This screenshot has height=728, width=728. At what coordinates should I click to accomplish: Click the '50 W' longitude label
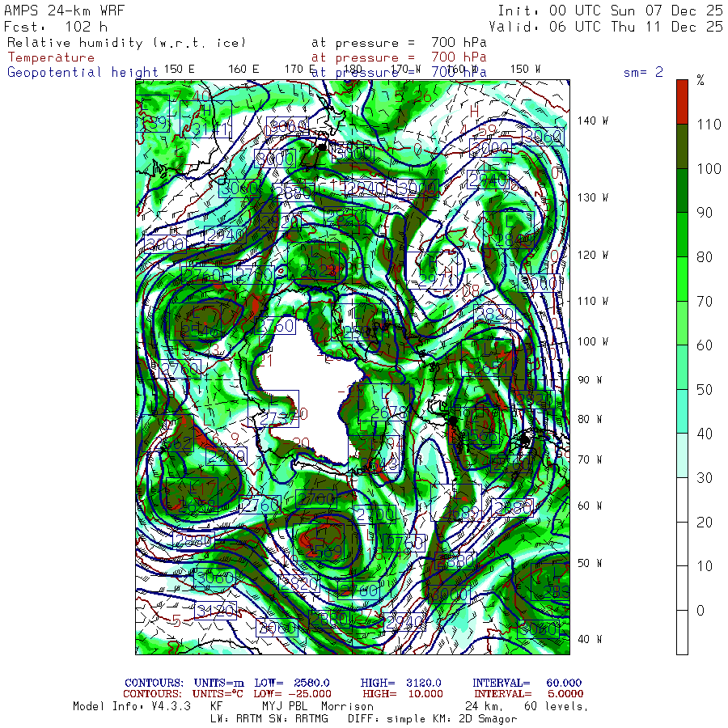(590, 563)
